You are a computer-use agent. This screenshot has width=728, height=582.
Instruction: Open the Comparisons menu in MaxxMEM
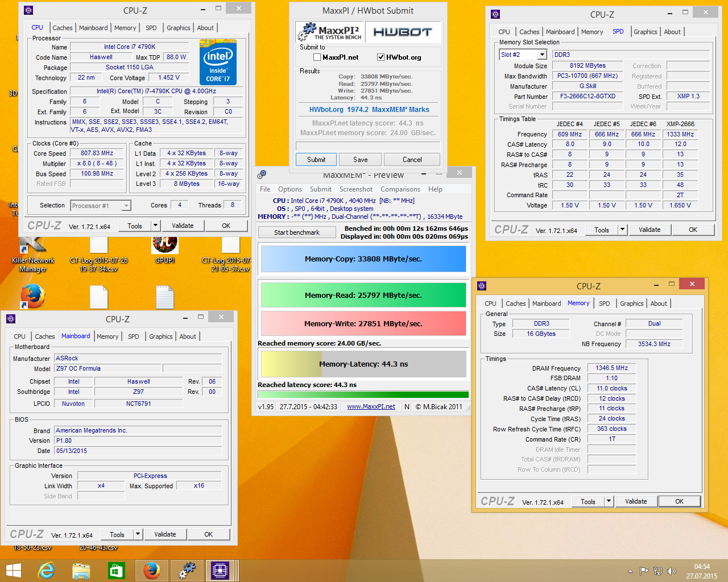coord(400,189)
